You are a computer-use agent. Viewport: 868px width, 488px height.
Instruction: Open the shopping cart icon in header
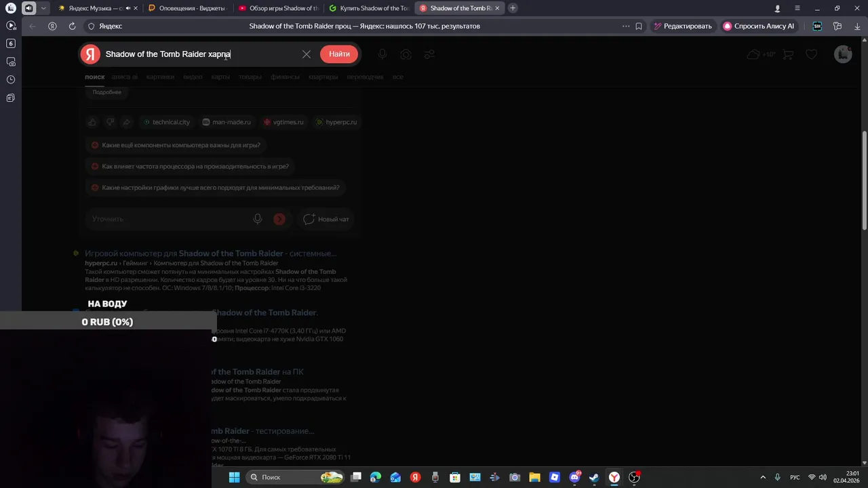click(x=788, y=54)
